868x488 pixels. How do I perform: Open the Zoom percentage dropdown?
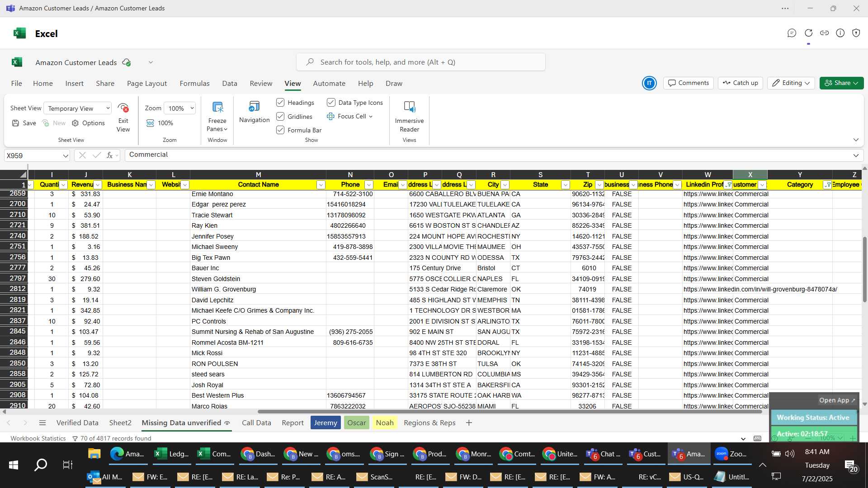(x=180, y=108)
